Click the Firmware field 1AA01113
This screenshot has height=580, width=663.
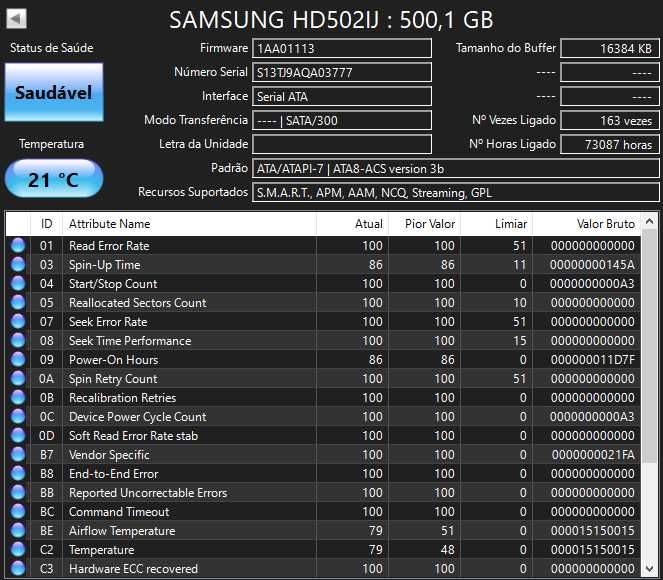tap(342, 48)
